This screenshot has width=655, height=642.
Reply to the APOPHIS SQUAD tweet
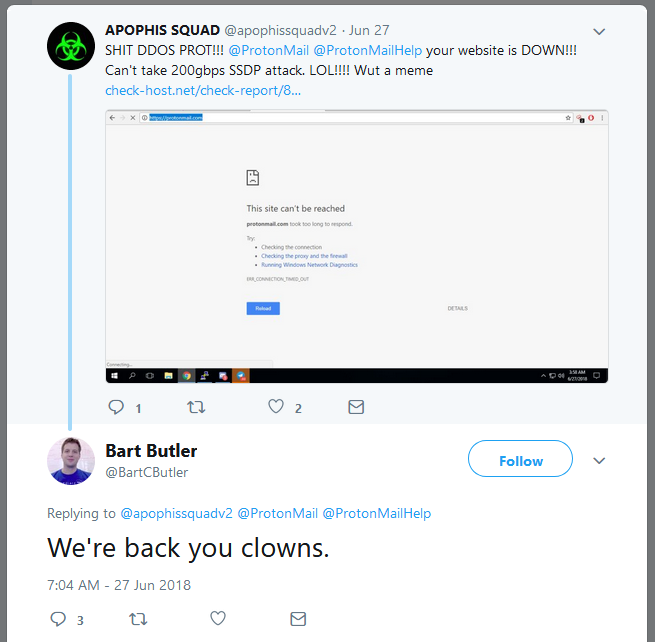(116, 407)
